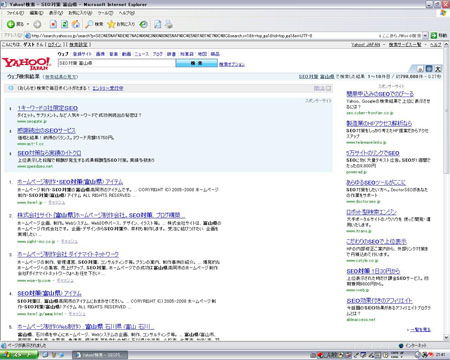Open the Favorites star toolbar button

click(121, 24)
